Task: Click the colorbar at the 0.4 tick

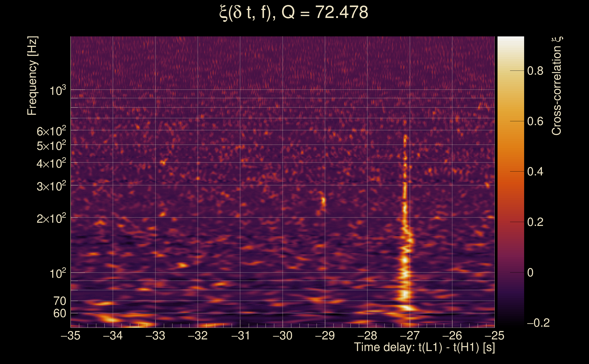Action: coord(510,171)
